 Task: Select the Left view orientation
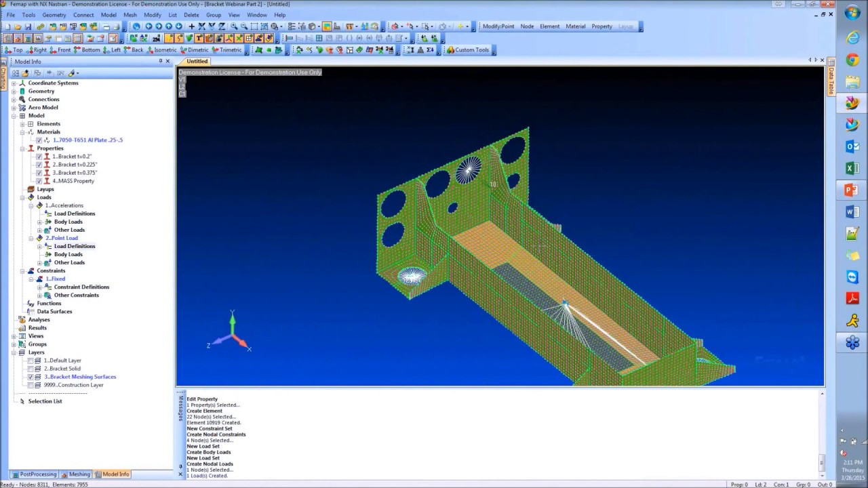(x=112, y=49)
